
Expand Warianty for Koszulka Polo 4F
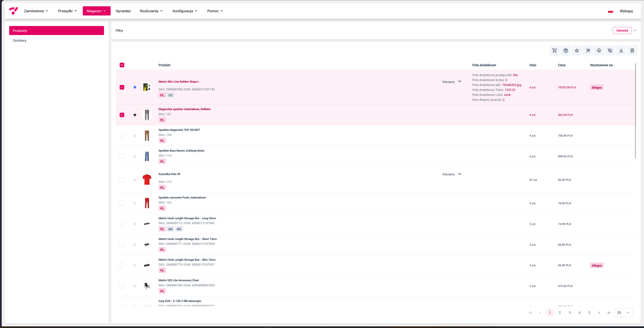452,174
